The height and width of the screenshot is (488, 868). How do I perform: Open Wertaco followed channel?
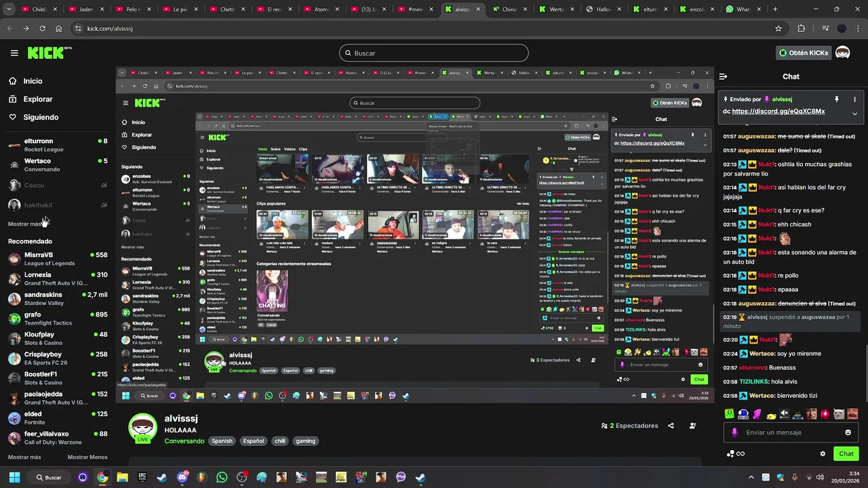point(57,165)
